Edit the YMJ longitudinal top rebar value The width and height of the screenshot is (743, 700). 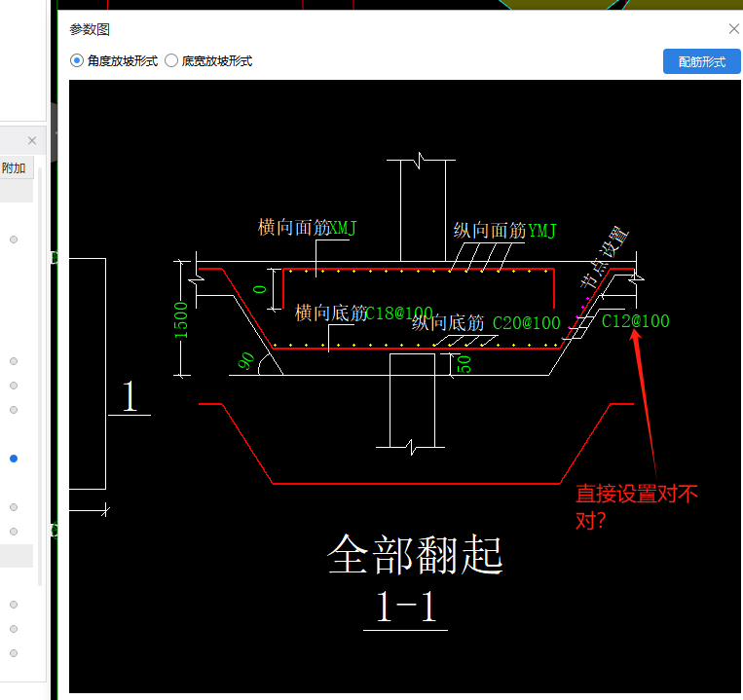(542, 231)
